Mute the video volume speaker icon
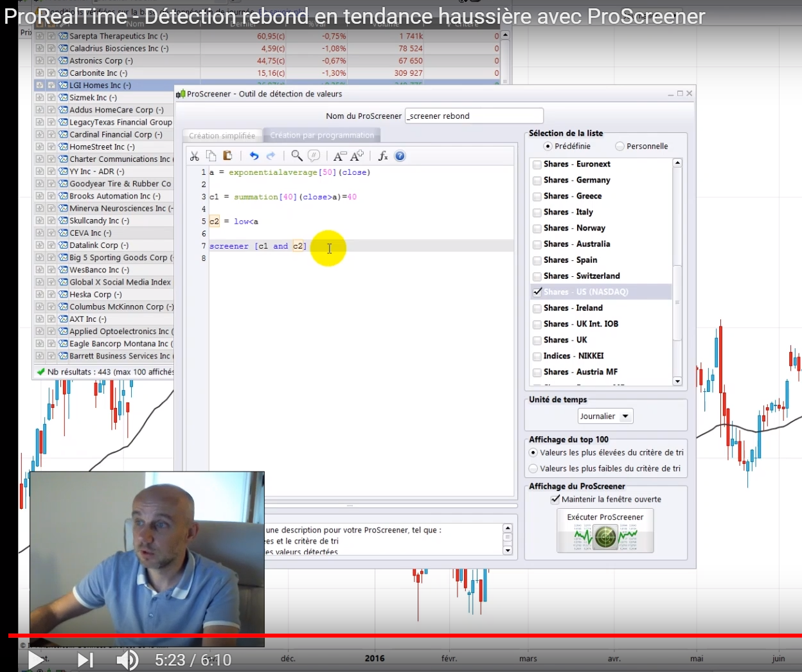 (127, 660)
